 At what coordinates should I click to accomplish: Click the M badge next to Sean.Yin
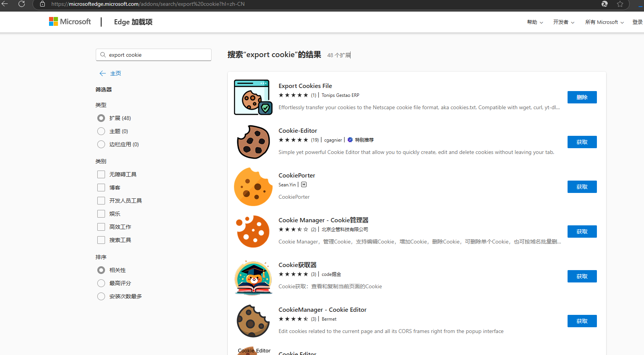304,184
